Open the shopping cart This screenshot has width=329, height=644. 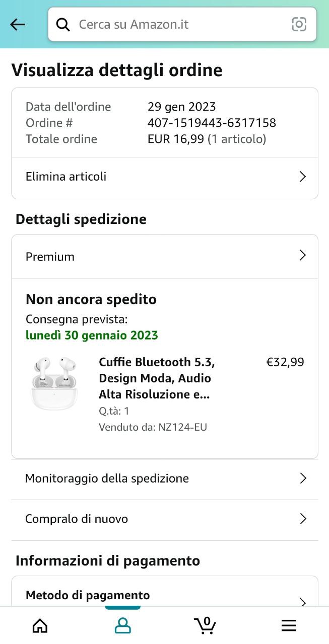point(205,625)
